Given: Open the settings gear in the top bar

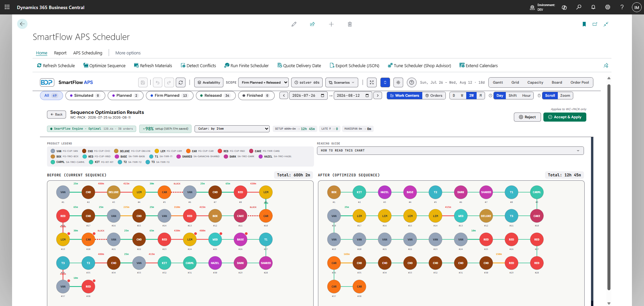Looking at the screenshot, I should click(608, 7).
